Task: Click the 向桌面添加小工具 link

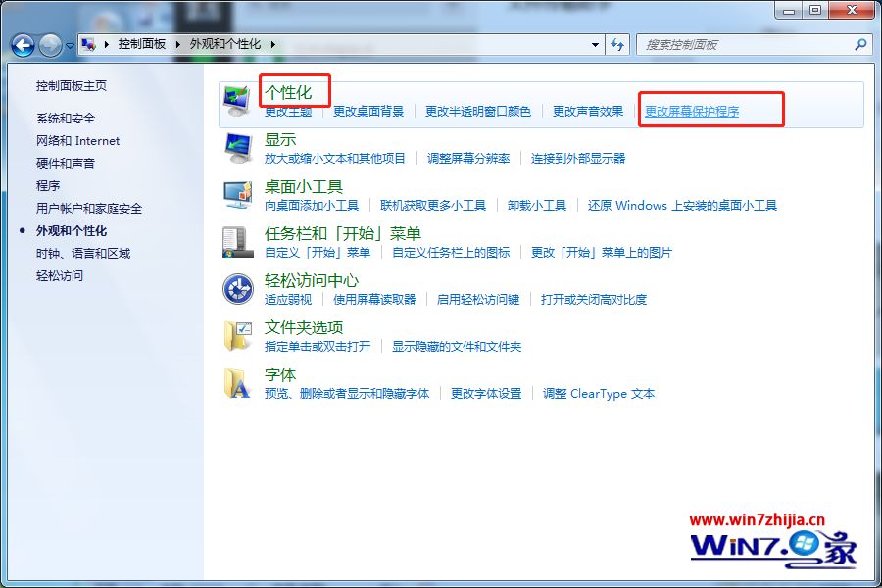Action: tap(312, 206)
